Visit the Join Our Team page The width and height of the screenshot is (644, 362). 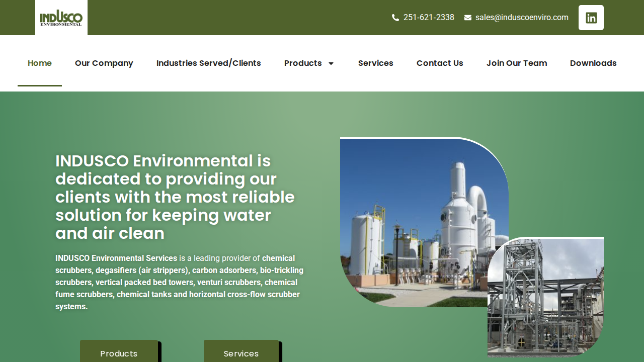click(x=517, y=63)
